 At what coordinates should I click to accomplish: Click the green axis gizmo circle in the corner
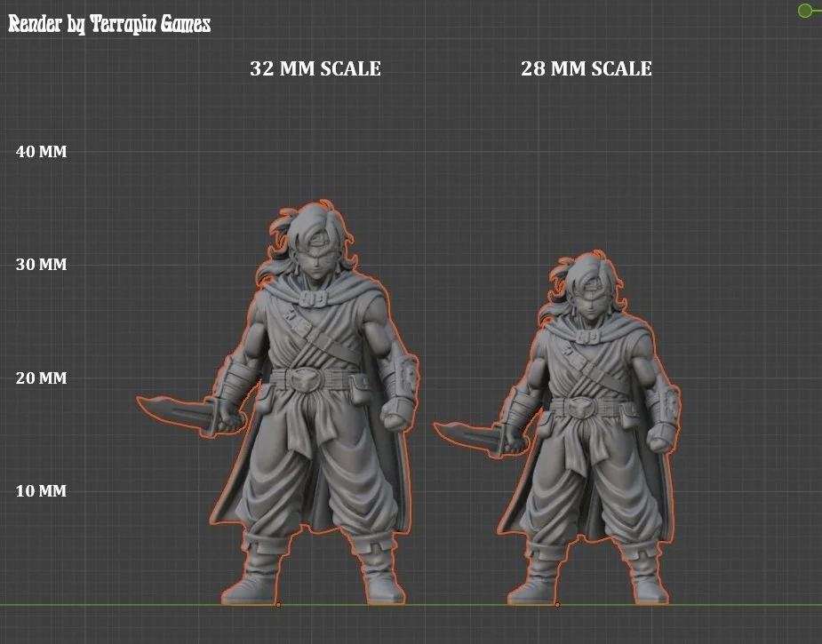(x=805, y=11)
